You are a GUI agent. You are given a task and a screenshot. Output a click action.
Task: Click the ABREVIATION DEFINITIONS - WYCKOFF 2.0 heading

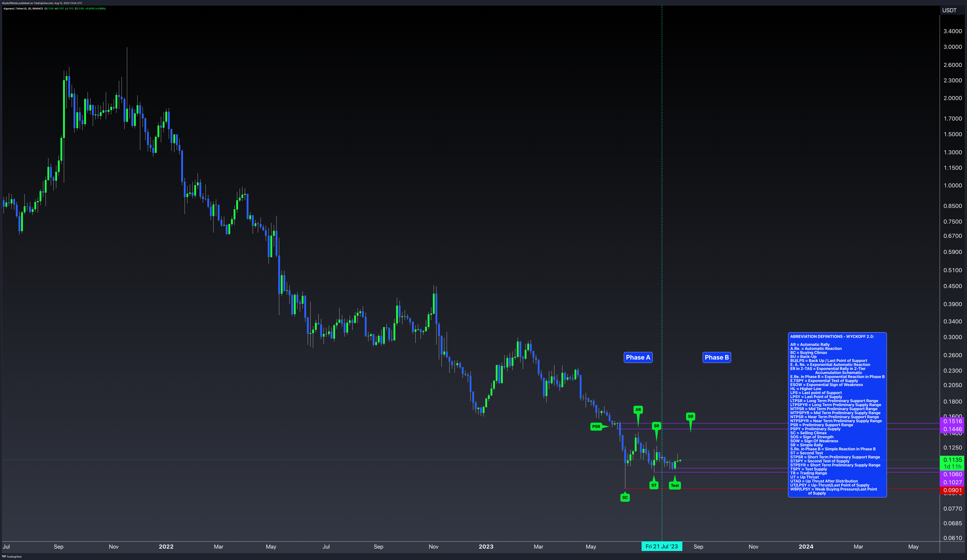(x=832, y=336)
